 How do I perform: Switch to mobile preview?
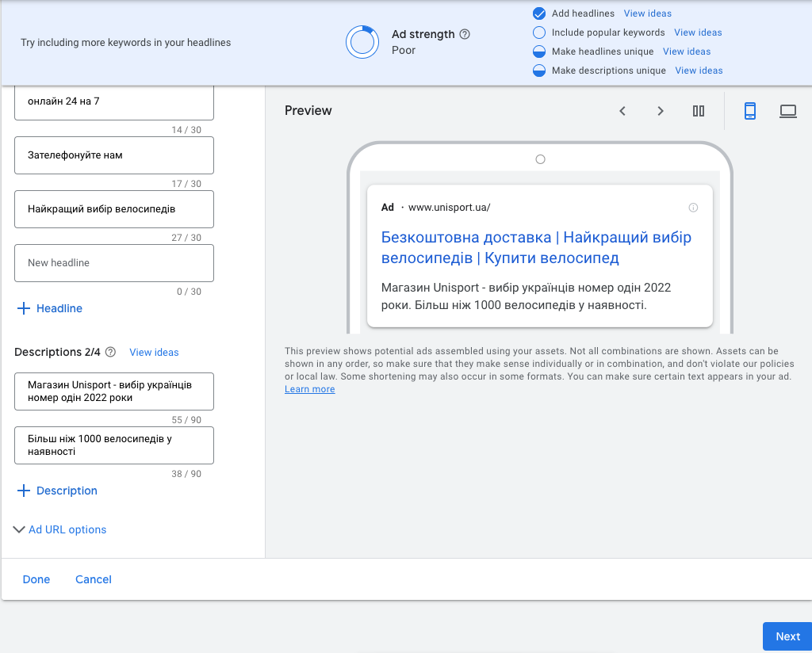tap(750, 111)
